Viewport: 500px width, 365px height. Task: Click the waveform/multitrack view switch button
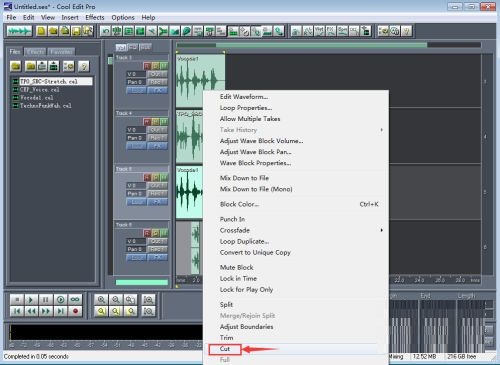click(x=19, y=31)
